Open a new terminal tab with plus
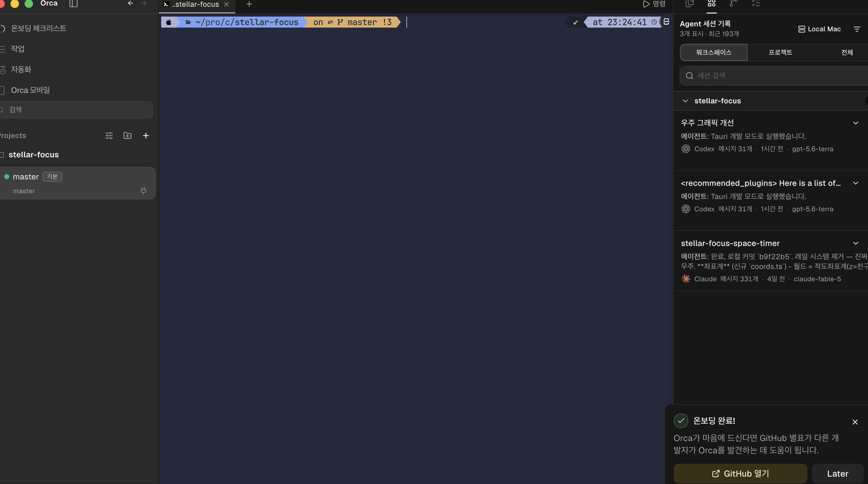This screenshot has width=868, height=484. tap(249, 4)
